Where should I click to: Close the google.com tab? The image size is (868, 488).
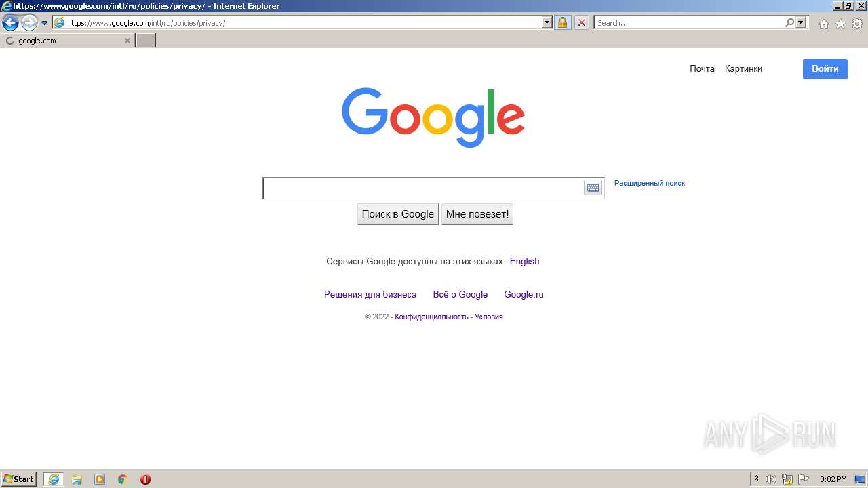[127, 41]
